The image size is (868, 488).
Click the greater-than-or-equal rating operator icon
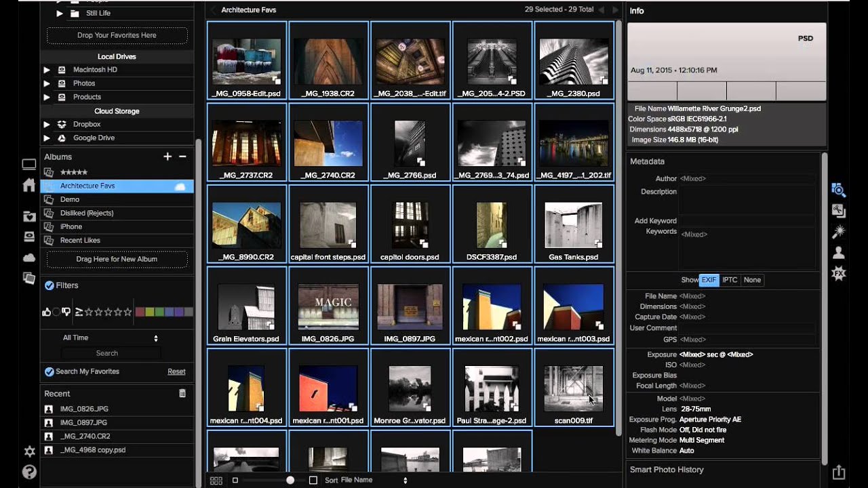point(79,312)
